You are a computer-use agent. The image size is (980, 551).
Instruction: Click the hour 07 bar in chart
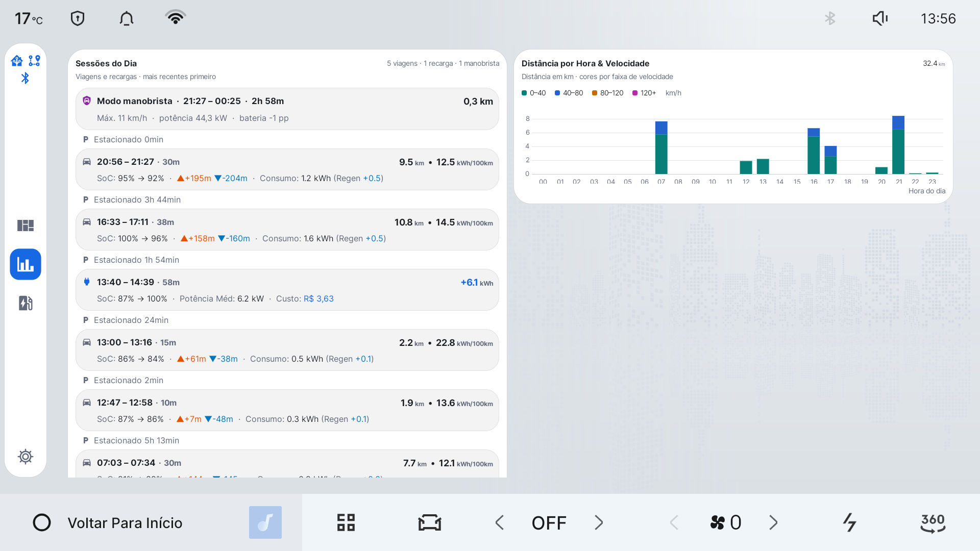click(661, 147)
